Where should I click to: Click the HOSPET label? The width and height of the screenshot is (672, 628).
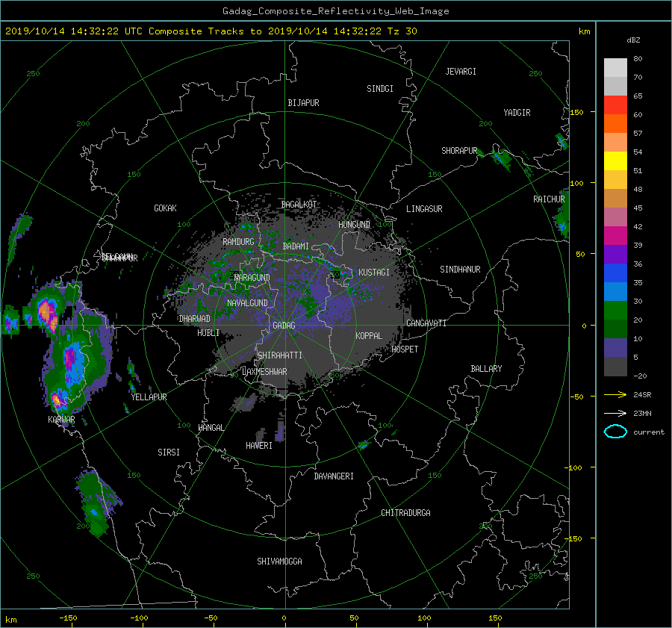[405, 349]
